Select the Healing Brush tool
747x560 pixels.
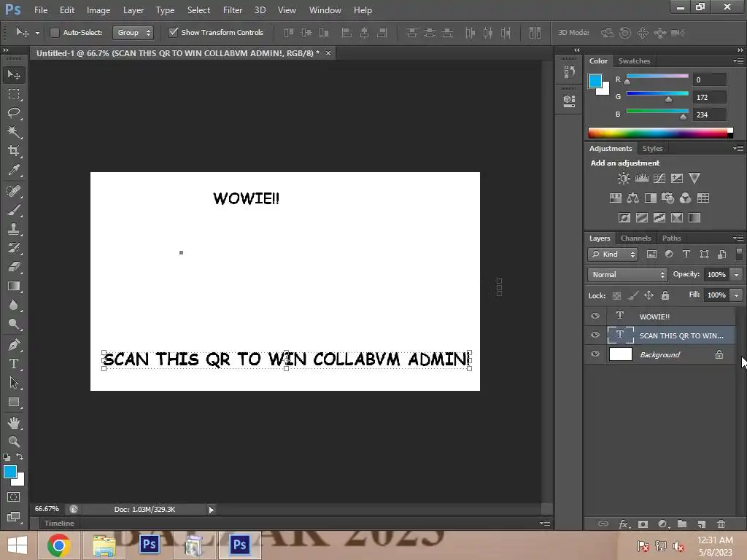coord(14,191)
